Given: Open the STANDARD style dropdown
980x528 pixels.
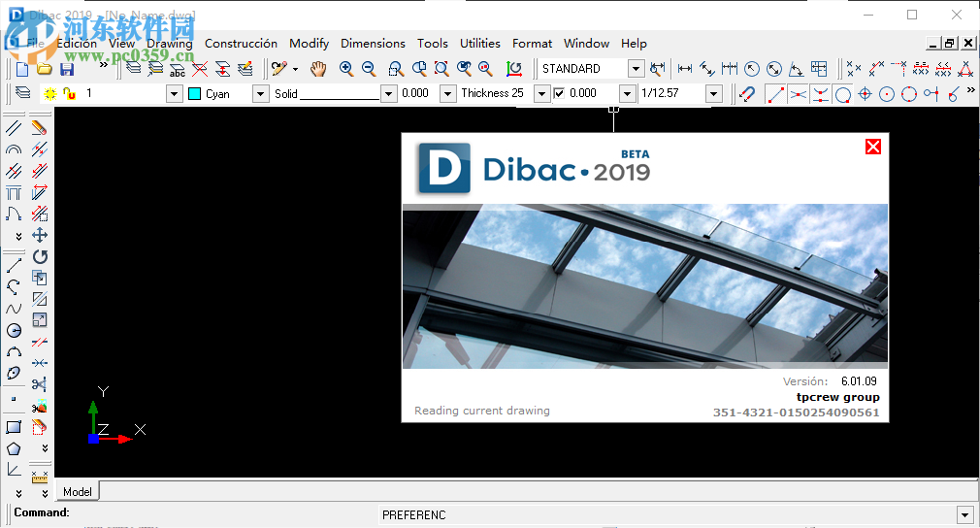Looking at the screenshot, I should [636, 69].
